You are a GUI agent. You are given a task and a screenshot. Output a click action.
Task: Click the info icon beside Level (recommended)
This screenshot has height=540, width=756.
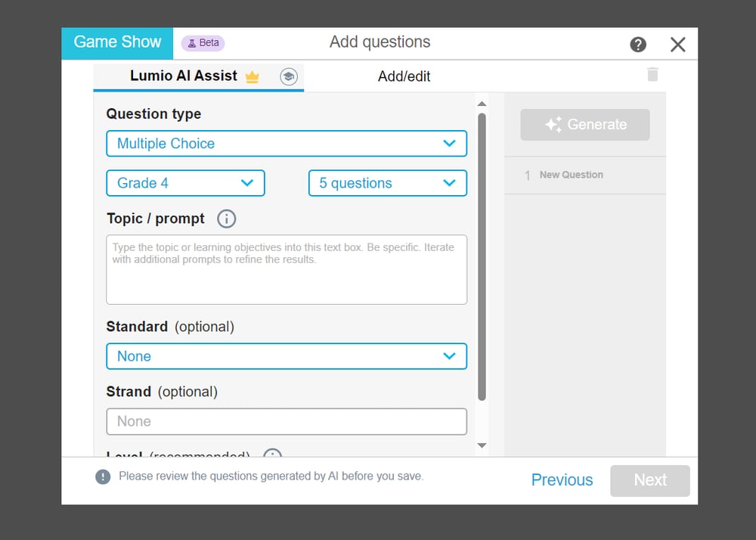click(271, 456)
